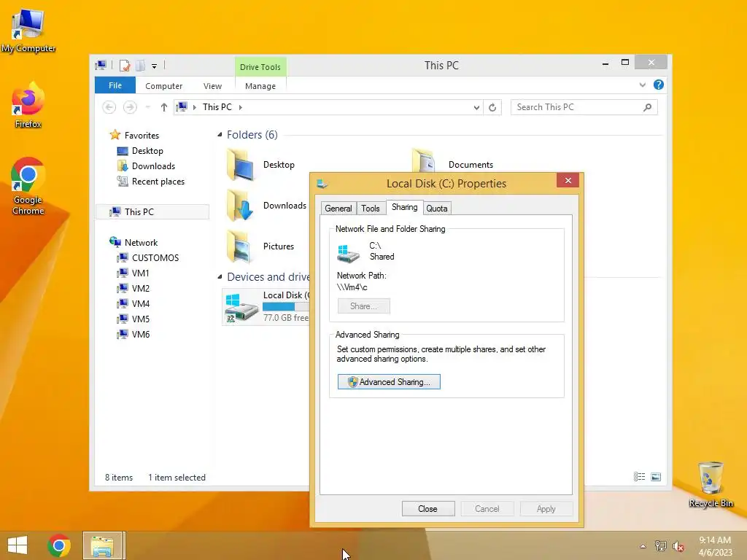Switch to large icons view

point(656,477)
